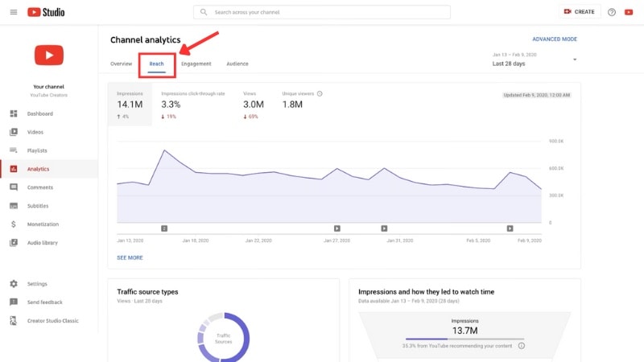The width and height of the screenshot is (644, 362).
Task: Select the Views 3.0M metric card
Action: point(254,105)
